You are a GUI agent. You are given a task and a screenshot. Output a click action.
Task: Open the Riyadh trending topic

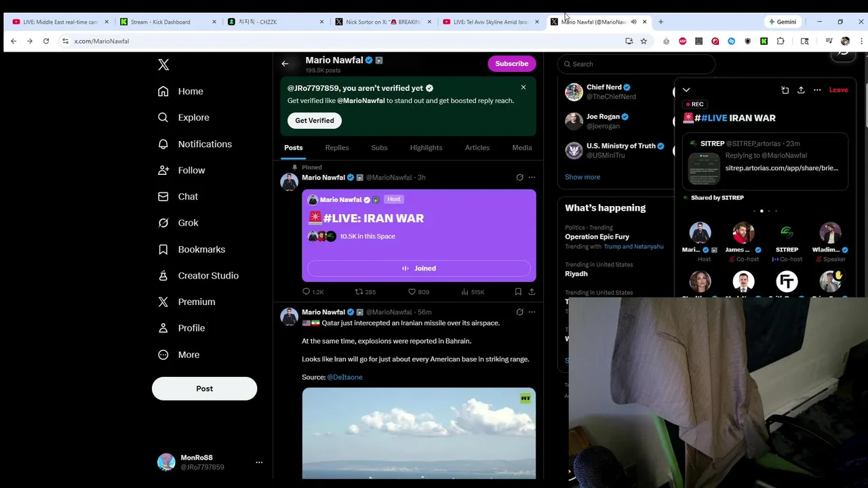click(576, 274)
